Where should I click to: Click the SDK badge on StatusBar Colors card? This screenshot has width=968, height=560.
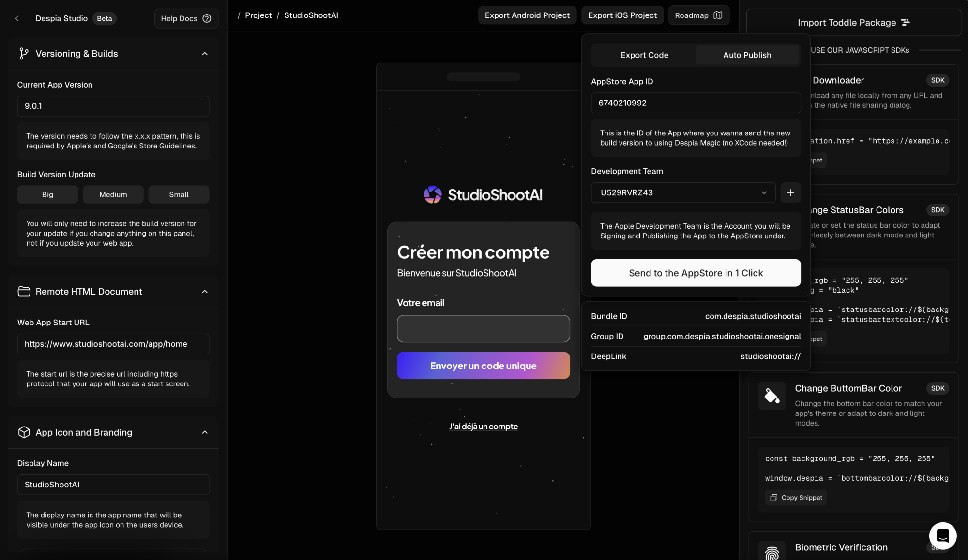(938, 210)
